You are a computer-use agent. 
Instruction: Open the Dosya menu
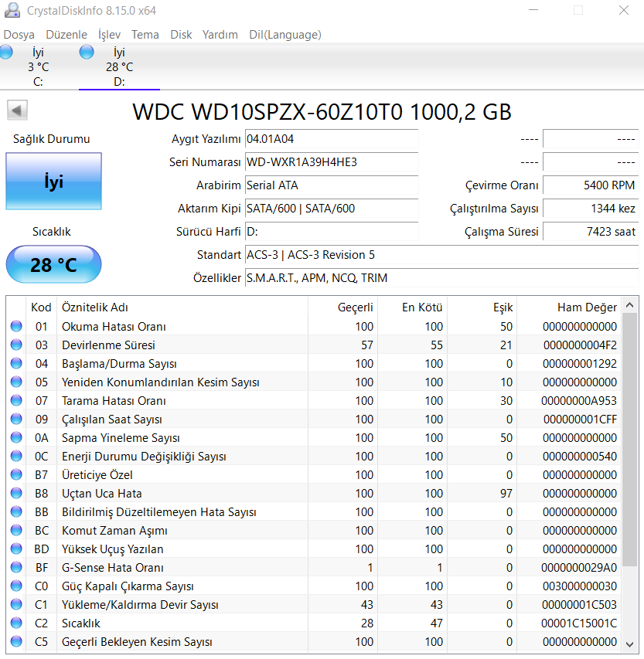[19, 35]
